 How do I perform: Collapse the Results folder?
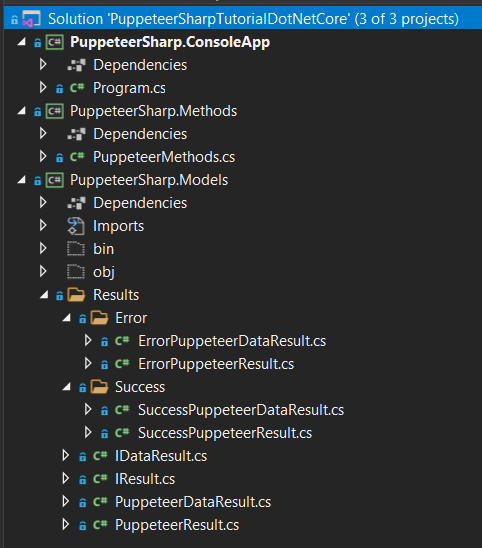(44, 295)
